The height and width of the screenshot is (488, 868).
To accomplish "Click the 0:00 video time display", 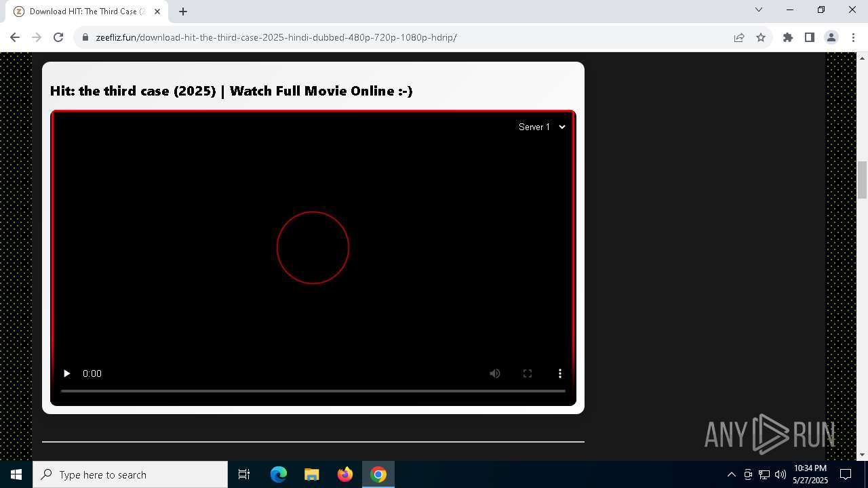I will coord(92,373).
